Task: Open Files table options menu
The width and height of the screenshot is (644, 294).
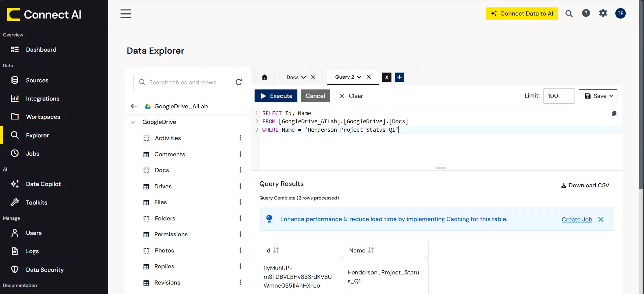Action: click(240, 202)
